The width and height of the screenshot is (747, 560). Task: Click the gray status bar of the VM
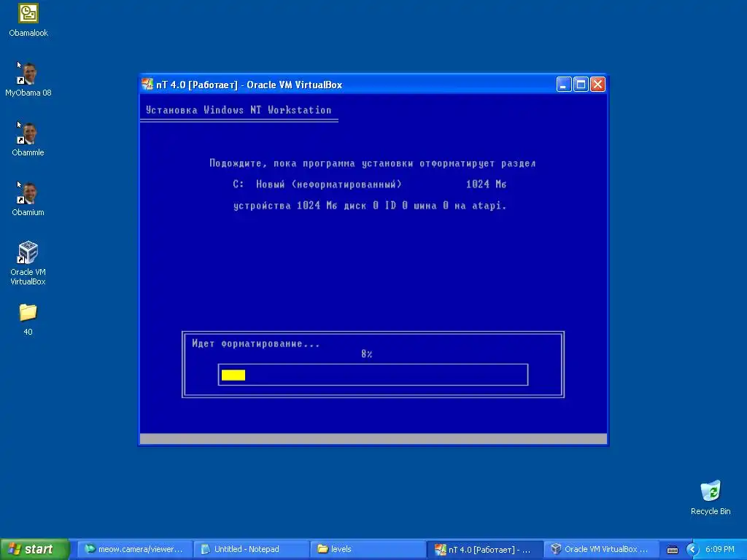(x=373, y=438)
